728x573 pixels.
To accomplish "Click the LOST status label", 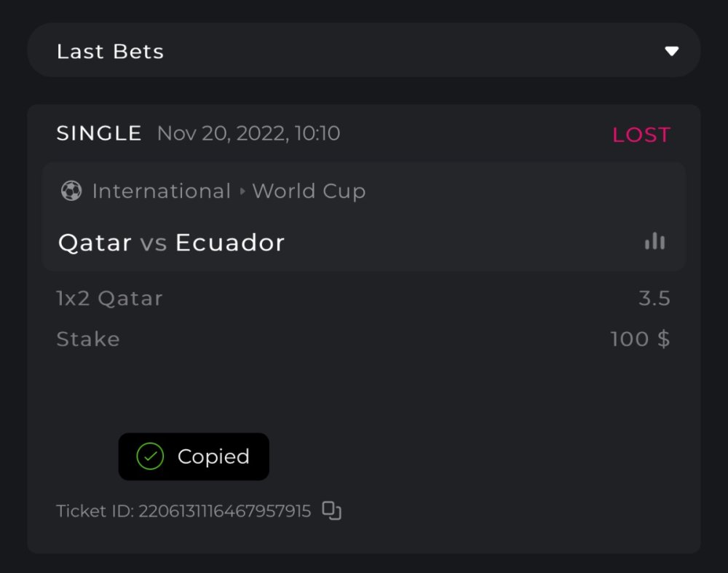I will tap(641, 135).
